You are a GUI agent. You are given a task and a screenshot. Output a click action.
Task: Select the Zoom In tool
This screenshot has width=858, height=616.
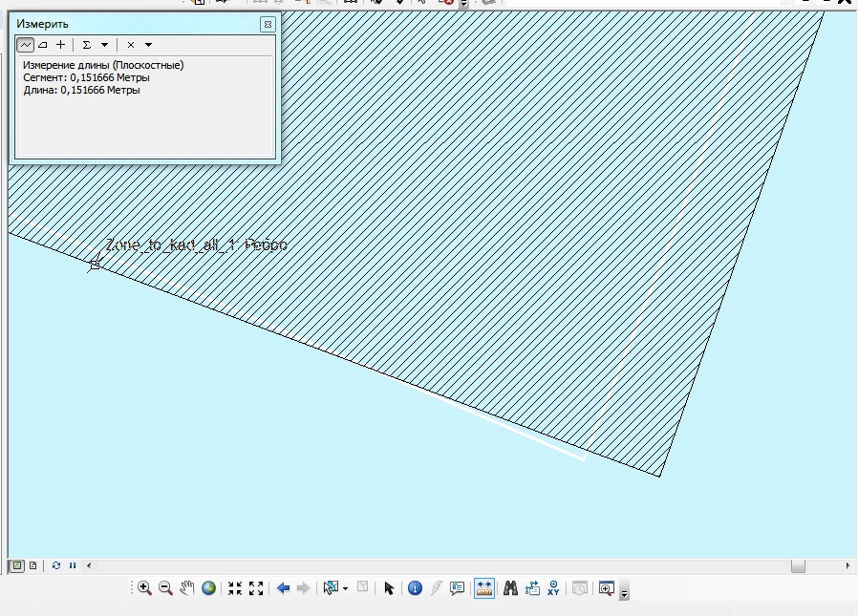point(144,588)
